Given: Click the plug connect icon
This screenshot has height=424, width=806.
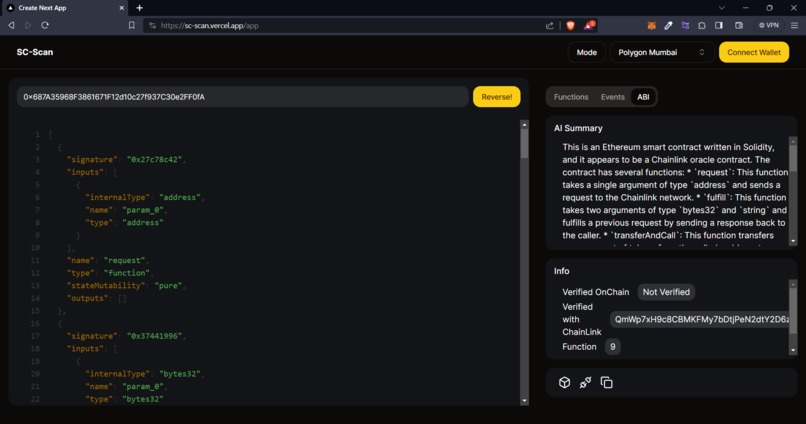Looking at the screenshot, I should pos(585,382).
